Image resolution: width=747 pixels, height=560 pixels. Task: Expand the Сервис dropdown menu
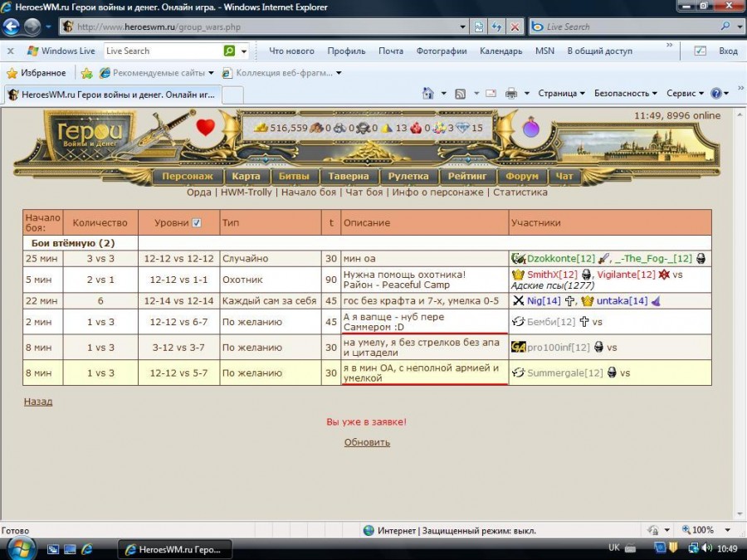685,94
